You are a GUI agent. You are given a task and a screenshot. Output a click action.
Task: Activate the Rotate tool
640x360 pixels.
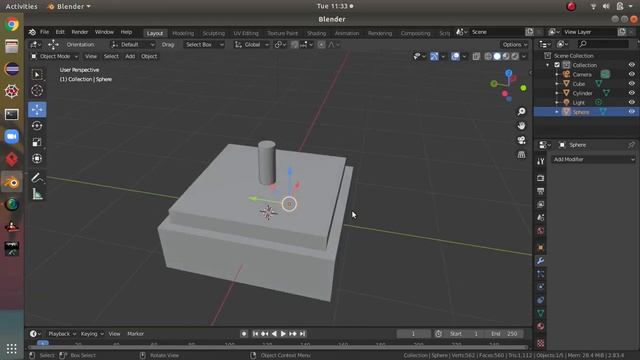pyautogui.click(x=37, y=126)
